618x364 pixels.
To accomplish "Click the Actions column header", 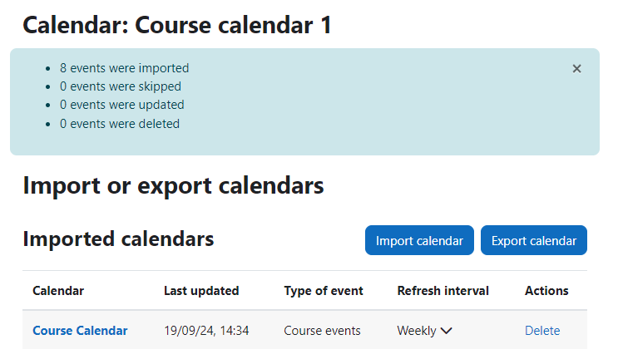I will pos(546,291).
